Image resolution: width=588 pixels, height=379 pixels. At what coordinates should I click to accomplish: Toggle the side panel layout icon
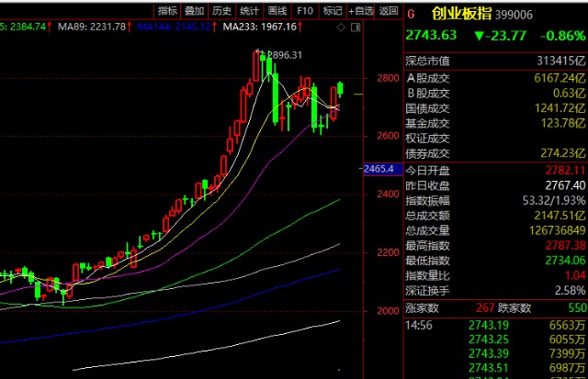pyautogui.click(x=356, y=27)
